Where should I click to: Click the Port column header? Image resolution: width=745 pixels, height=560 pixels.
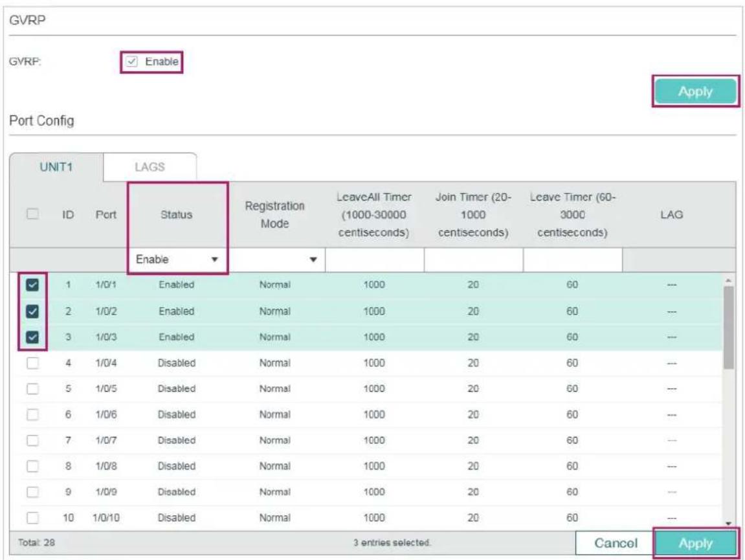(106, 214)
